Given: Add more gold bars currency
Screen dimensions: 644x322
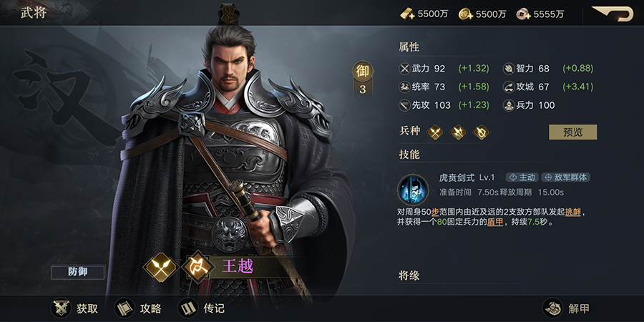Looking at the screenshot, I should (406, 14).
